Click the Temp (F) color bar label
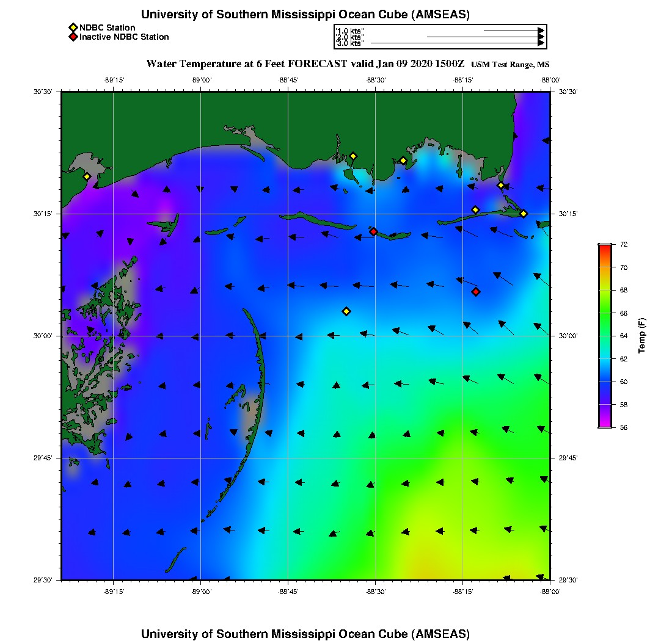 coord(642,336)
